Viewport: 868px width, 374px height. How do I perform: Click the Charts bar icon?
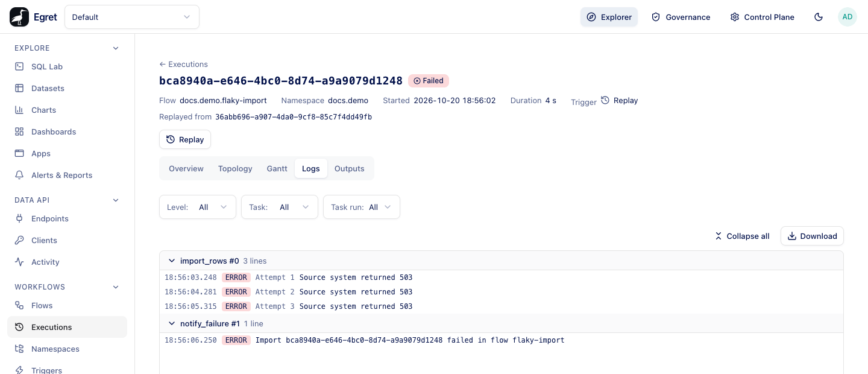[x=19, y=110]
